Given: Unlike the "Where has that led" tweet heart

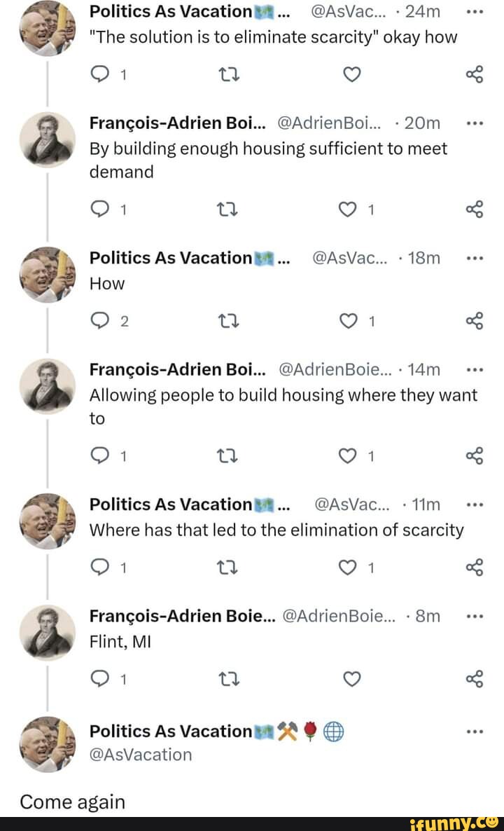Looking at the screenshot, I should click(x=352, y=568).
